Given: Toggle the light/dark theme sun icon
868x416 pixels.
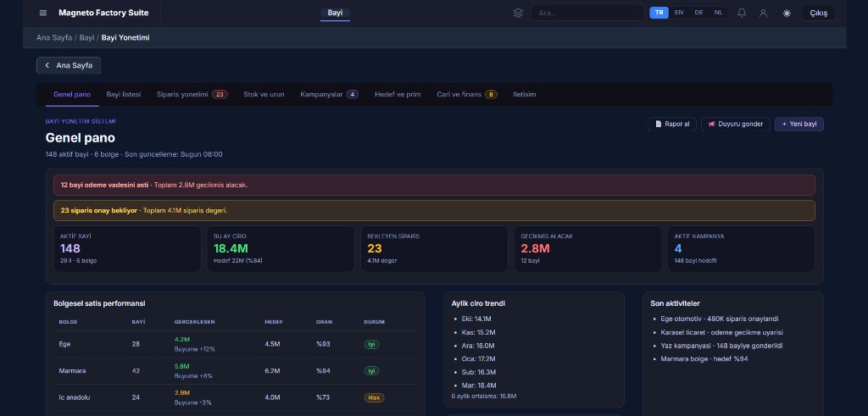Looking at the screenshot, I should (x=787, y=13).
